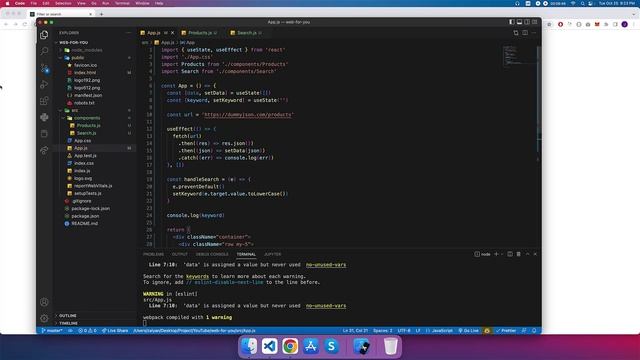The height and width of the screenshot is (360, 640).
Task: Open the Source Control view
Action: coord(44,68)
